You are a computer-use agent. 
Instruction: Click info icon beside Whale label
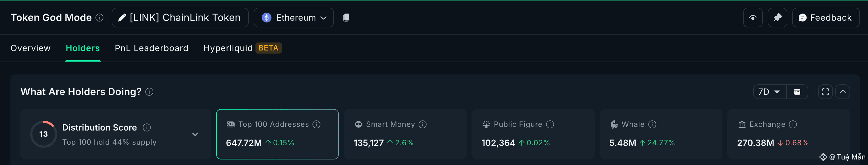tap(652, 125)
